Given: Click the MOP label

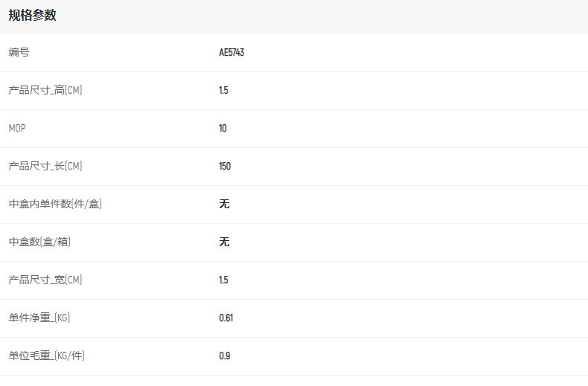Looking at the screenshot, I should [17, 129].
